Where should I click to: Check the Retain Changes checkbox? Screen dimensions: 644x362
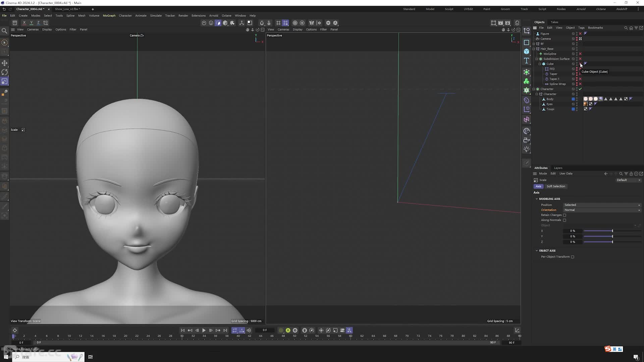(x=565, y=215)
